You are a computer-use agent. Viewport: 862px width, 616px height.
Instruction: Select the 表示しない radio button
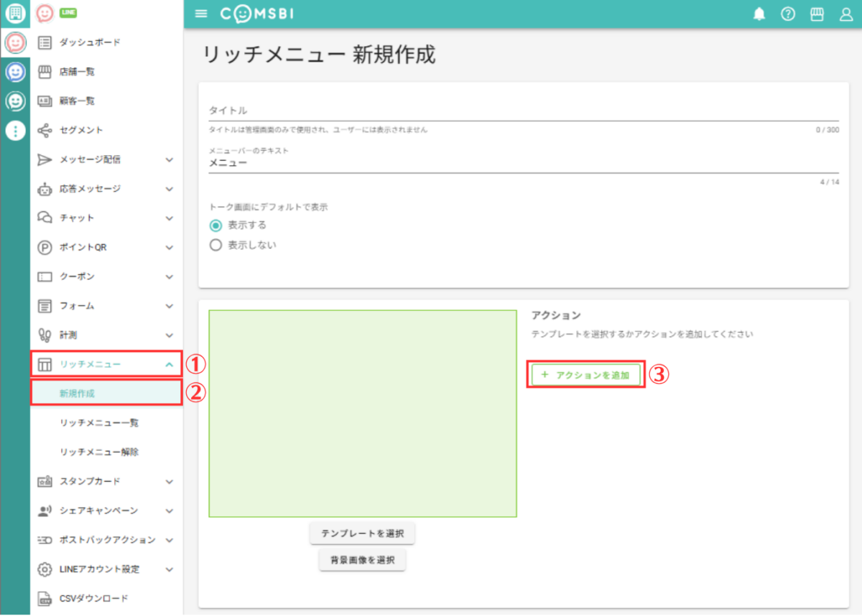pos(215,245)
